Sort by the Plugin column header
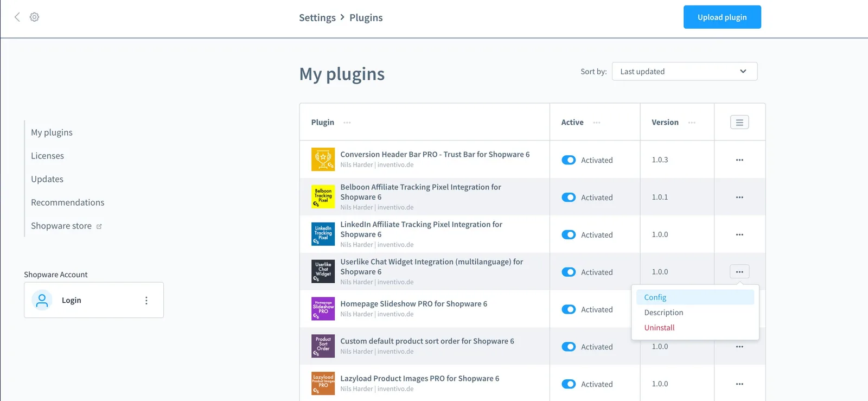Viewport: 868px width, 401px height. click(x=323, y=123)
